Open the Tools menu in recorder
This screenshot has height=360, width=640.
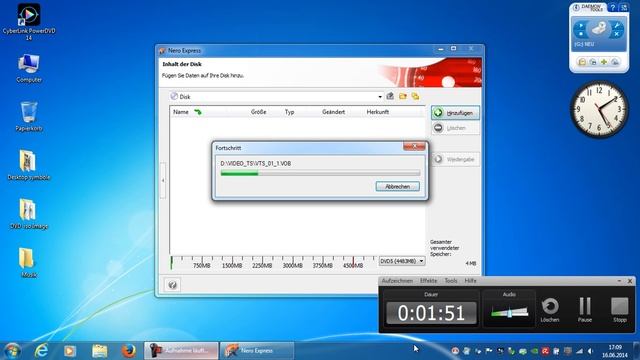[451, 281]
